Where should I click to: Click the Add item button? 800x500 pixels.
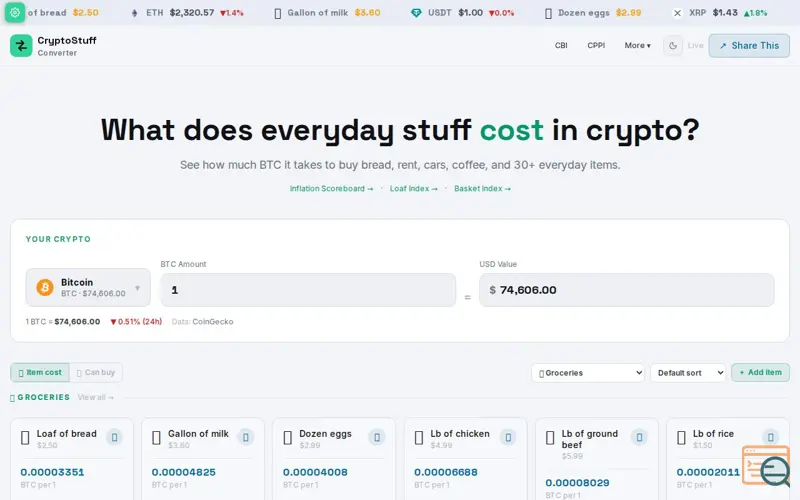(x=760, y=372)
